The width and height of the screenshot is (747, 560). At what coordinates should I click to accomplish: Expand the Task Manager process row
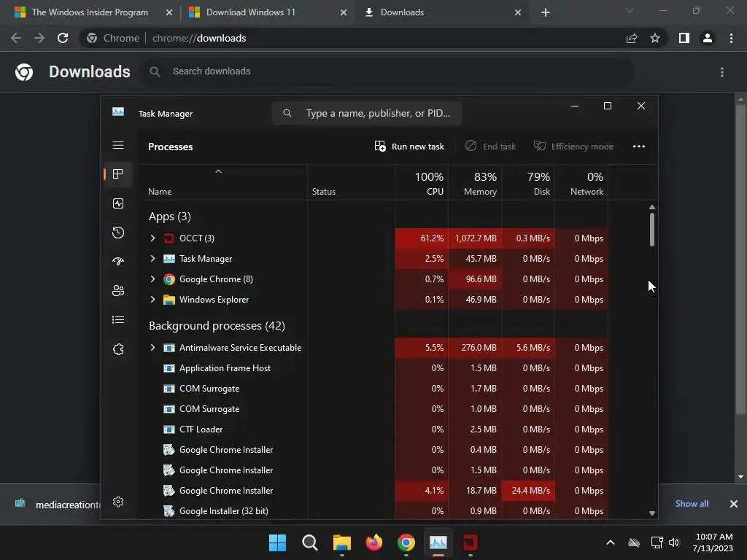pos(152,259)
